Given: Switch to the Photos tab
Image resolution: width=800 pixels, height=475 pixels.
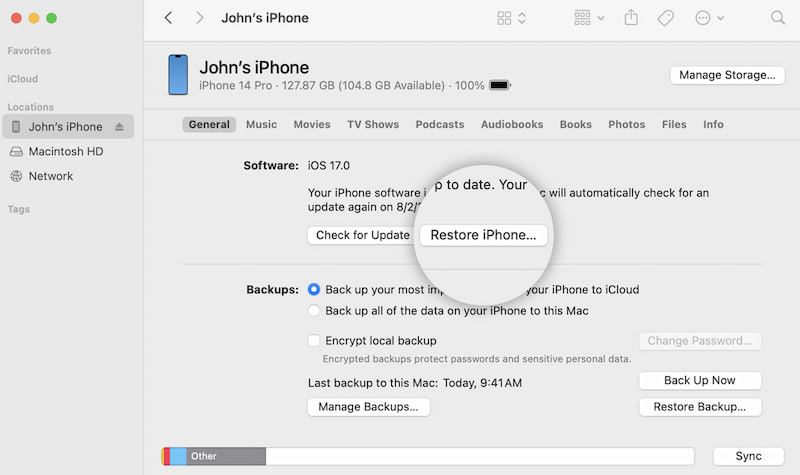Looking at the screenshot, I should [x=626, y=125].
